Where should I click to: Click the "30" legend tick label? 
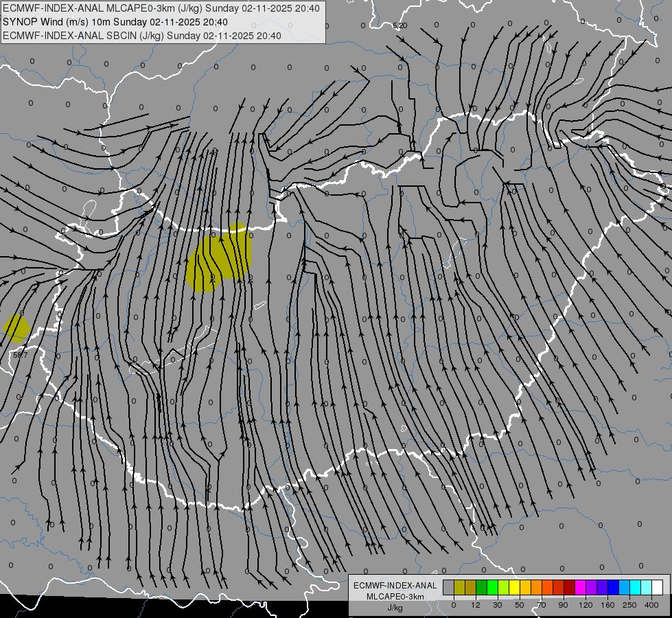498,605
